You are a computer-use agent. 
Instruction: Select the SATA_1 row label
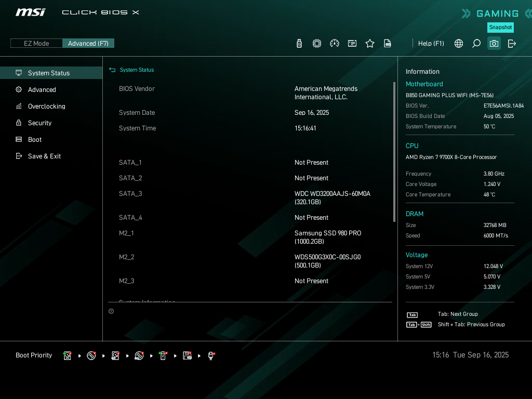(x=130, y=163)
